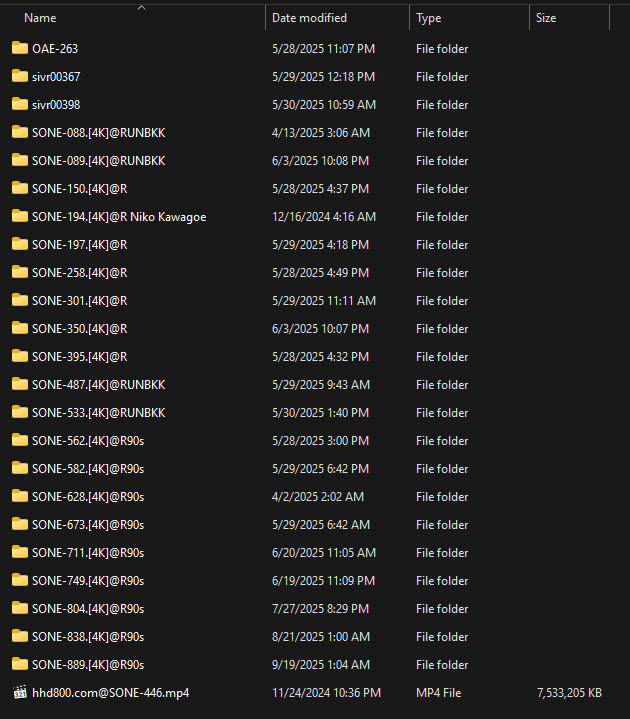The height and width of the screenshot is (719, 630).
Task: Click the SONE-673.[4K]@R90s folder icon
Action: pyautogui.click(x=20, y=523)
